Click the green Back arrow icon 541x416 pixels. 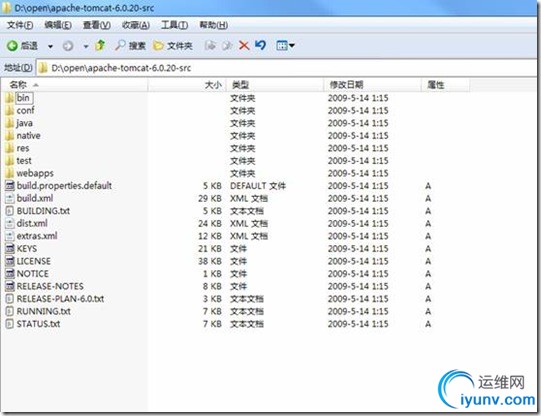point(12,46)
